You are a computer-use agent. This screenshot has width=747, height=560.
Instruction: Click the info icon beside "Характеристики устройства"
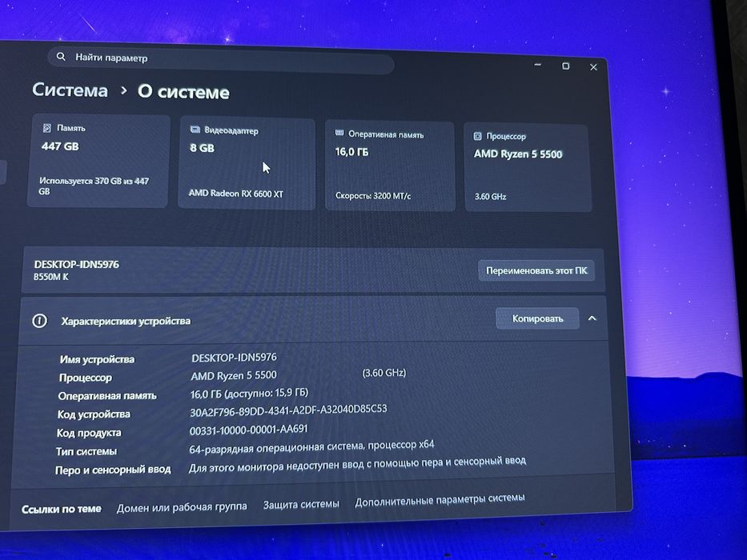[x=39, y=321]
